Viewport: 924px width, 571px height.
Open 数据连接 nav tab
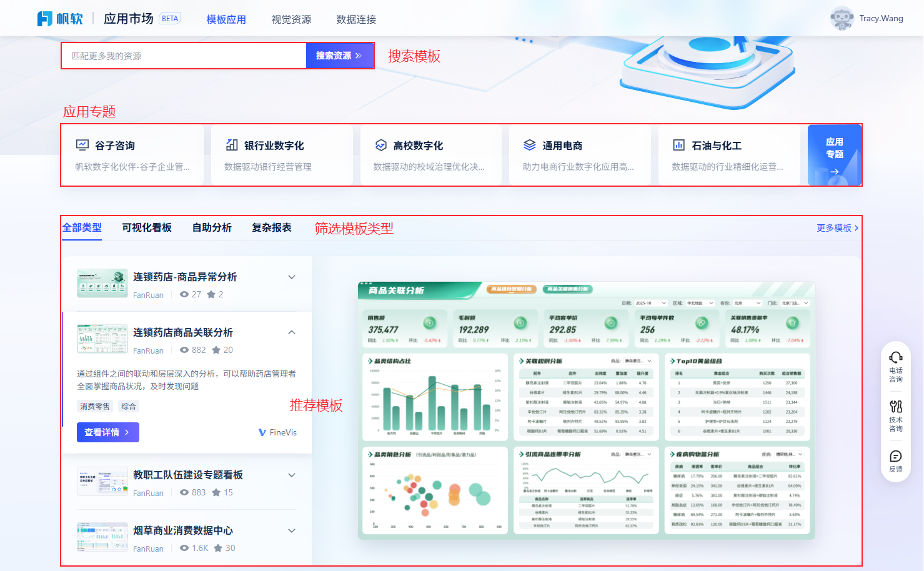[x=356, y=19]
